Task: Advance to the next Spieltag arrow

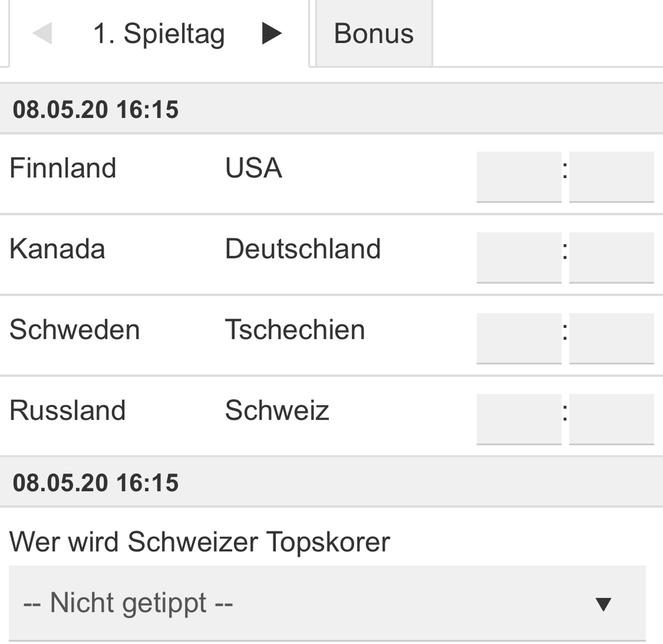Action: point(272,33)
